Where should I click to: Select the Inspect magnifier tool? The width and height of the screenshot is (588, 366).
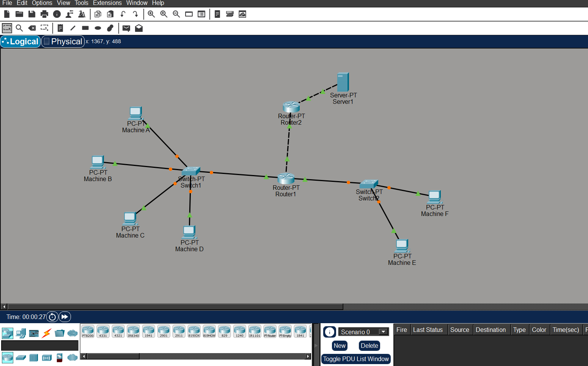click(19, 28)
